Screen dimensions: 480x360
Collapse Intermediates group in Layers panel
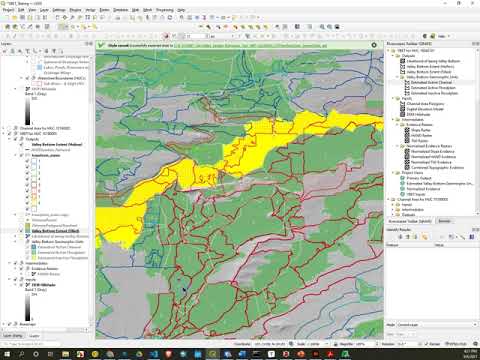point(10,263)
